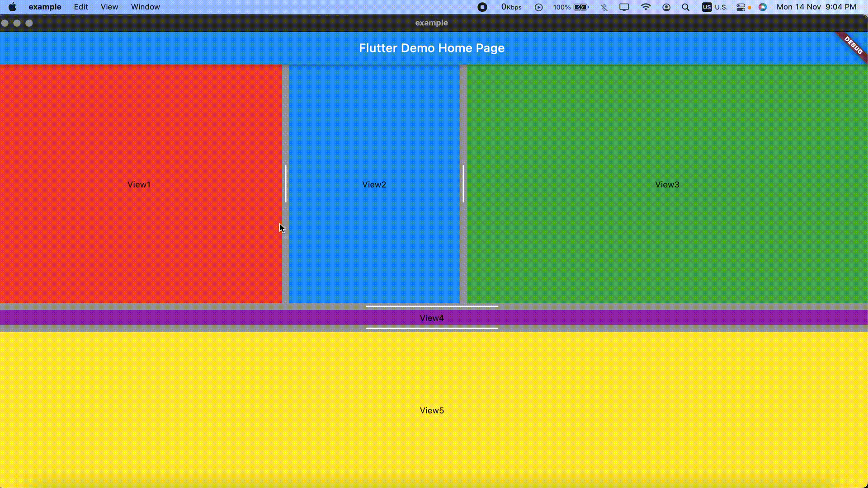868x488 pixels.
Task: Click the battery status icon
Action: [580, 7]
